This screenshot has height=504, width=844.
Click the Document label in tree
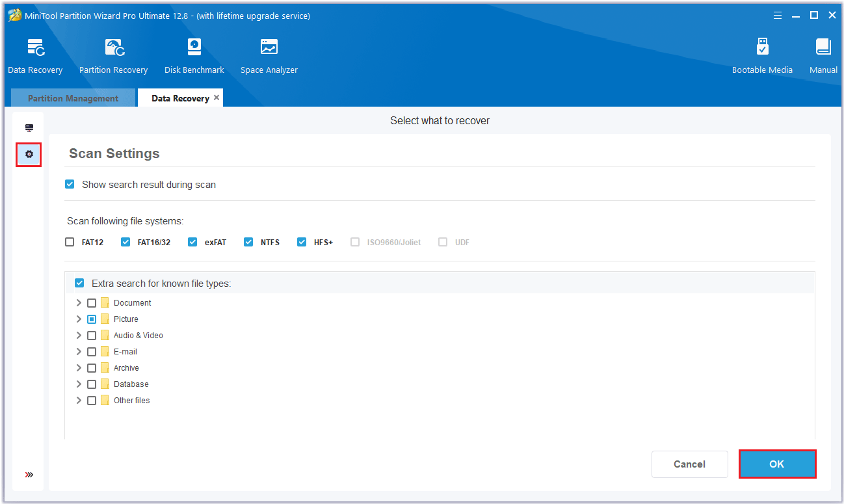[133, 303]
